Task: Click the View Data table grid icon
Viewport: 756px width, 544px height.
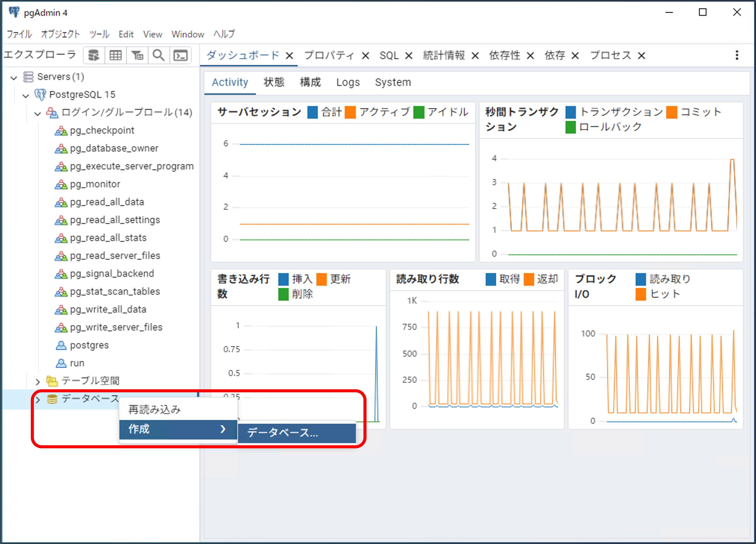Action: point(115,55)
